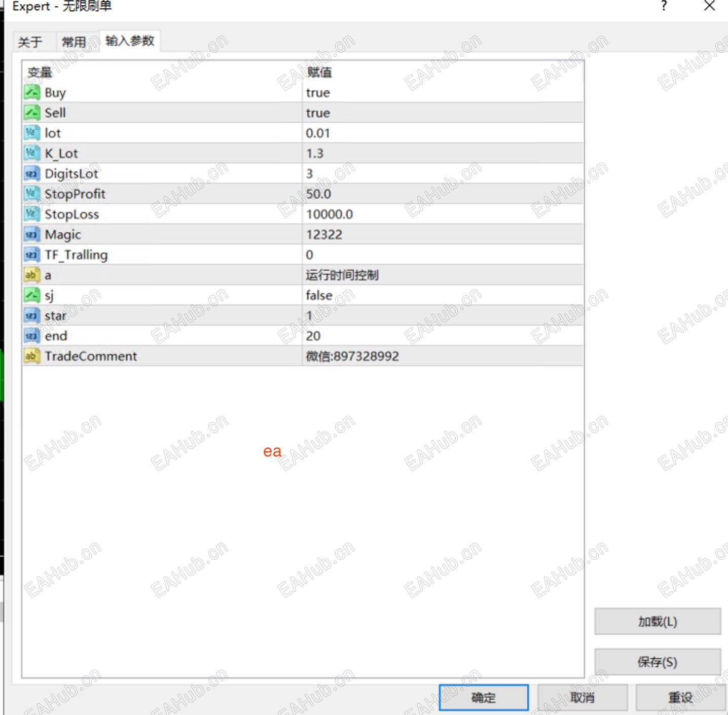Select the StopLoss variable name

click(x=72, y=214)
